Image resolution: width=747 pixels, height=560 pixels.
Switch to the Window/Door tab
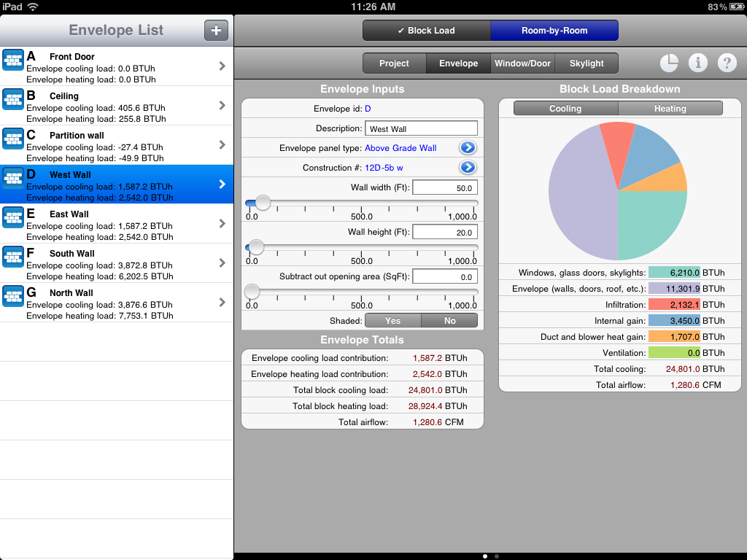pyautogui.click(x=522, y=63)
